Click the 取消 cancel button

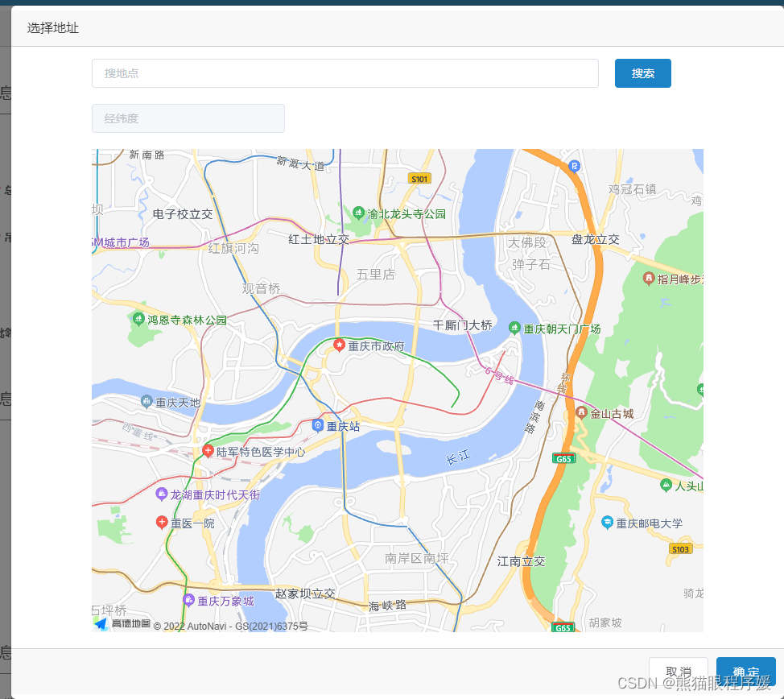(678, 671)
